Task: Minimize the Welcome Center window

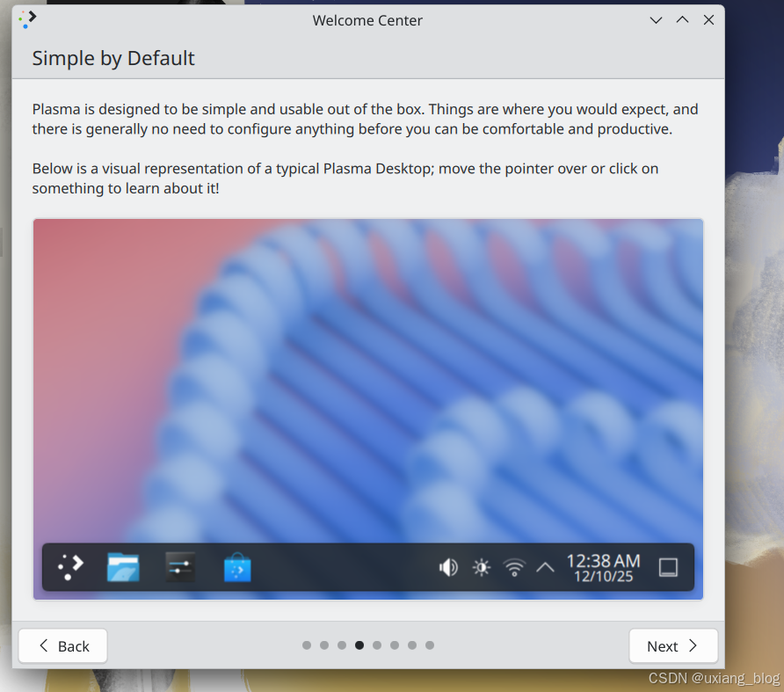Action: pyautogui.click(x=656, y=20)
